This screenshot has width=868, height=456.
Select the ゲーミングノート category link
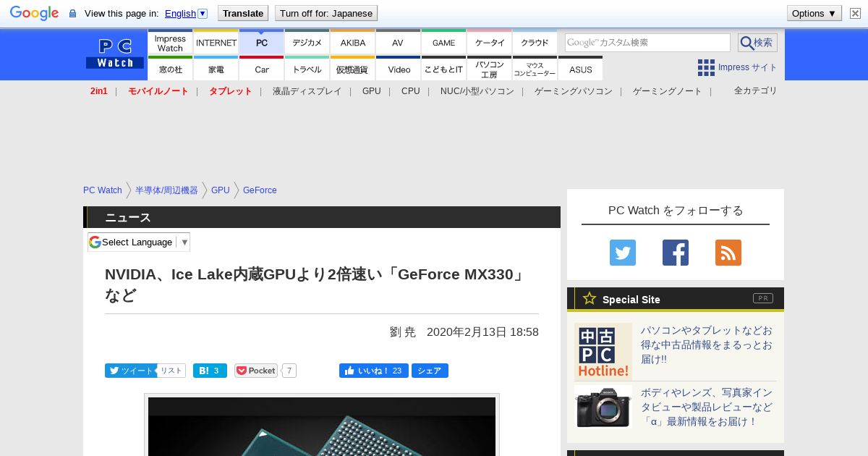click(668, 91)
